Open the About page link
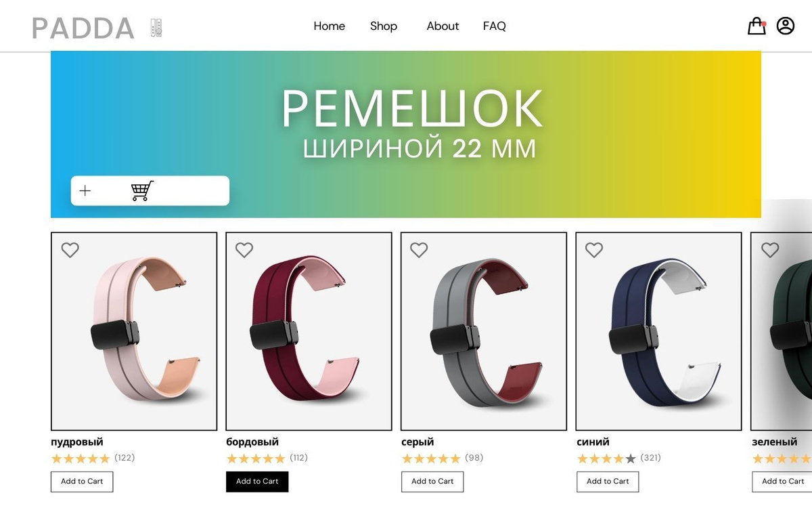The image size is (812, 508). [443, 26]
